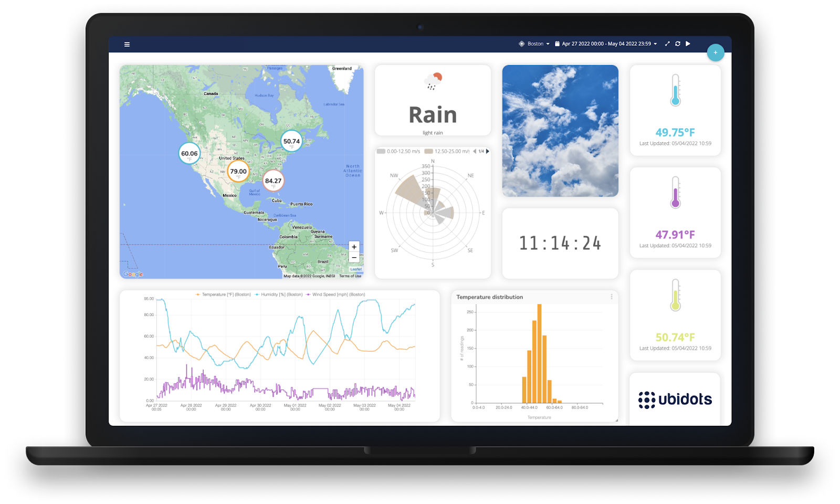
Task: Click the 'light rain' description text
Action: [x=433, y=133]
